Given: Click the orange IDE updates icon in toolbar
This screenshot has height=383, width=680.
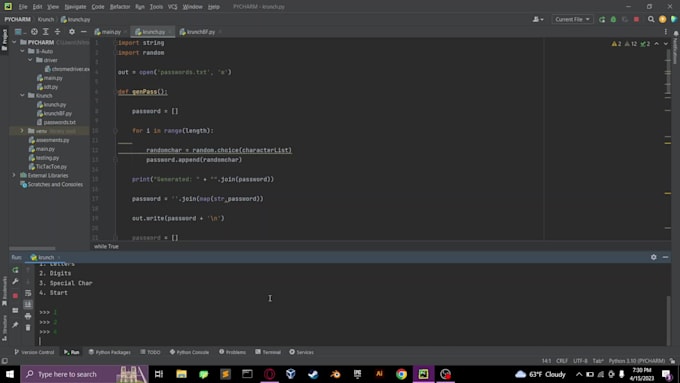Looking at the screenshot, I should pos(662,20).
